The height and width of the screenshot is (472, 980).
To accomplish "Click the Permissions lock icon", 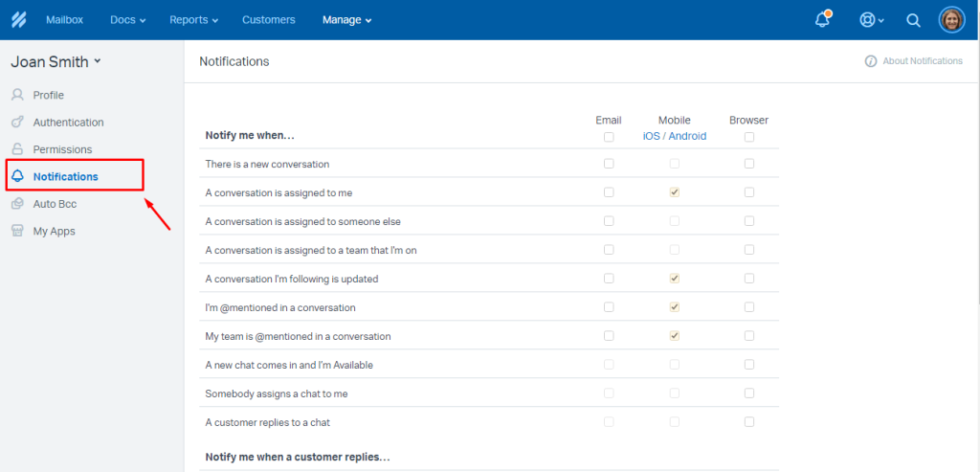I will [x=17, y=149].
